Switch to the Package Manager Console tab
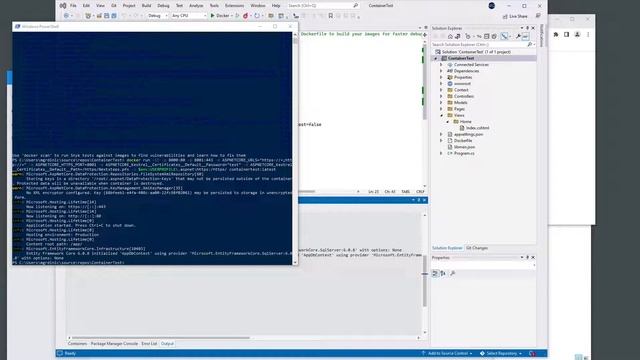The image size is (640, 360). [114, 344]
